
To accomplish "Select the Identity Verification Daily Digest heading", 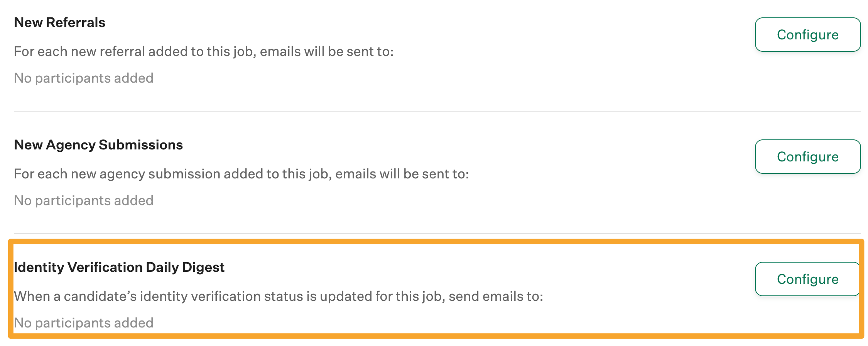I will [x=120, y=266].
